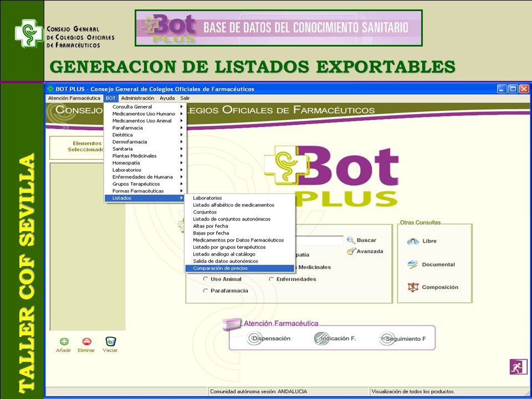Open the BOT menu in menu bar
Screen dimensions: 532x399
point(111,98)
